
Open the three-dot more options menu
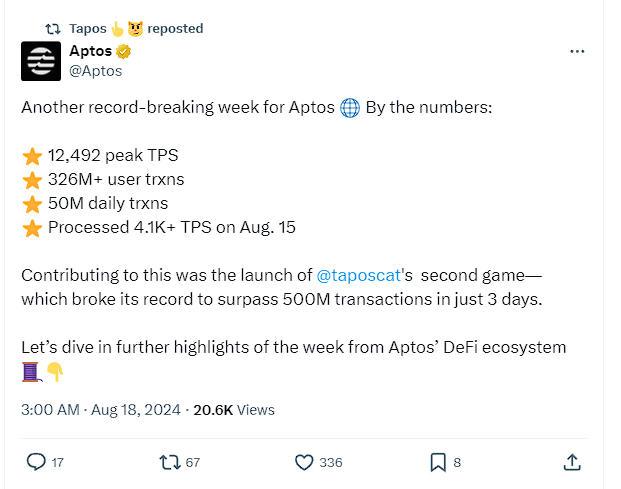click(577, 51)
